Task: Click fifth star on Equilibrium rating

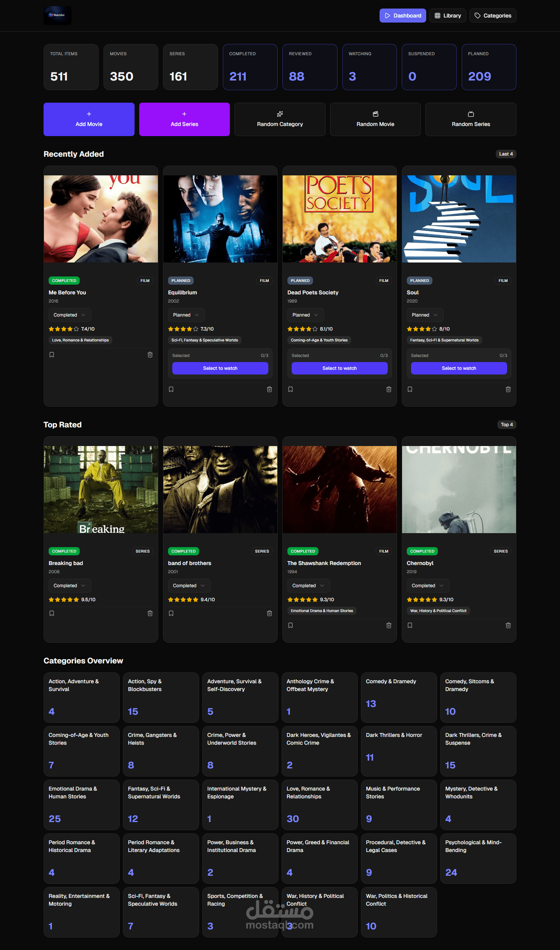Action: (196, 329)
